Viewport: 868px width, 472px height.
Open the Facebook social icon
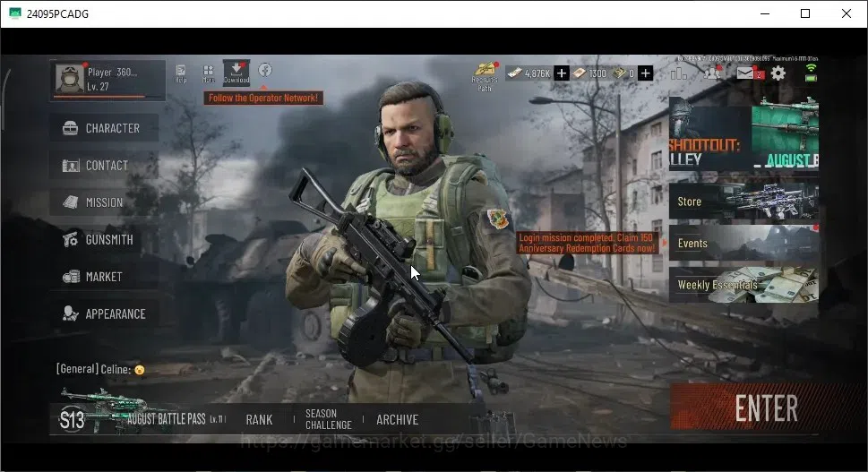tap(265, 70)
